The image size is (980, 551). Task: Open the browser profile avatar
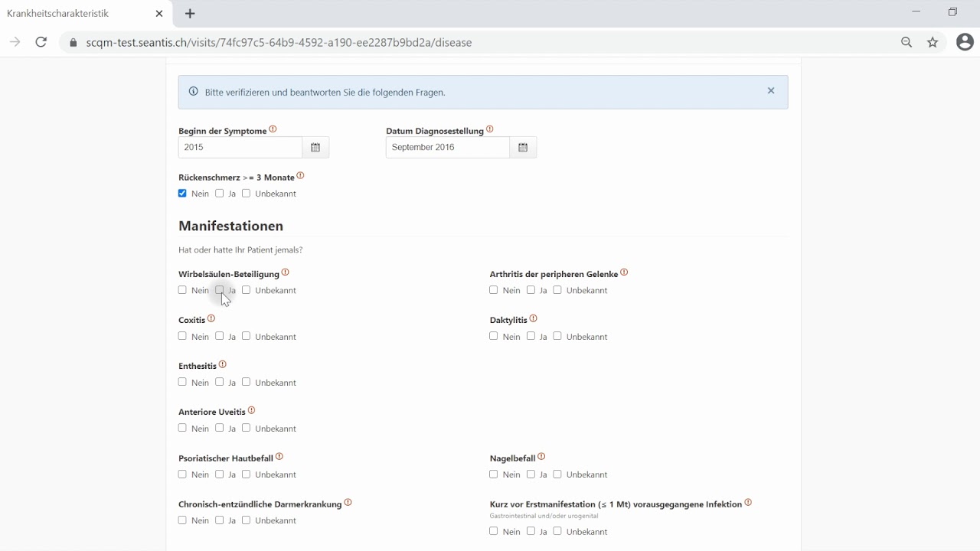(x=965, y=42)
